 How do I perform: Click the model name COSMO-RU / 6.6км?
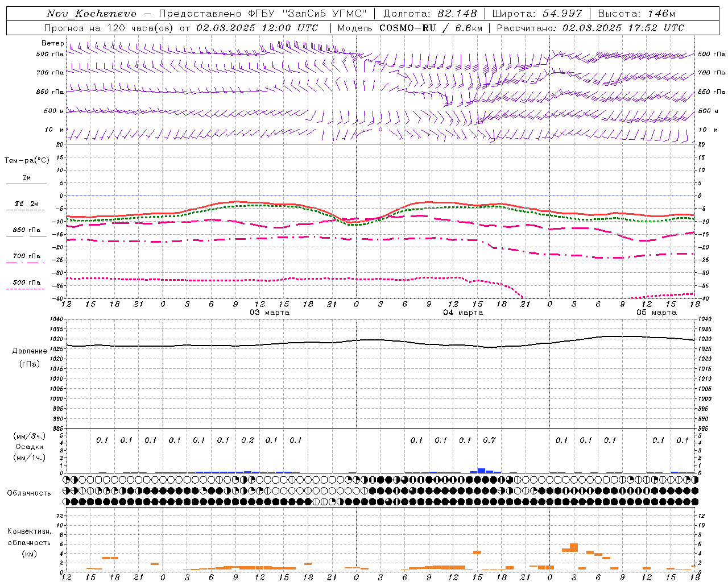pyautogui.click(x=431, y=28)
